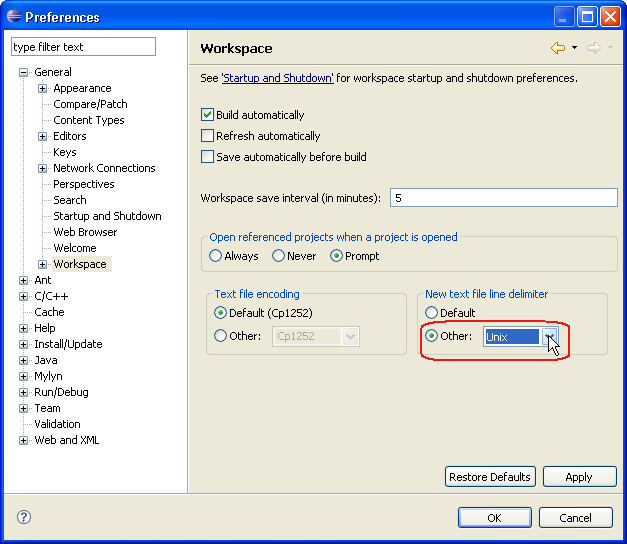Collapse the General tree node
Viewport: 627px width, 544px height.
[x=24, y=72]
